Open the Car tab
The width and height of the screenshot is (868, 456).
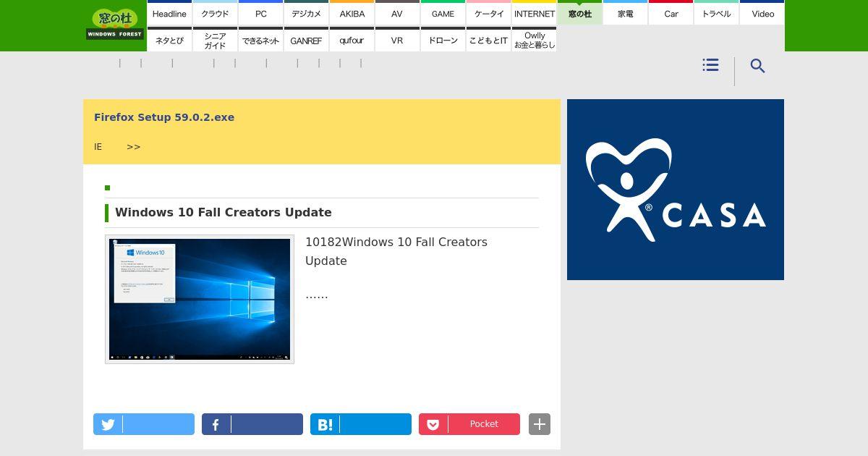671,13
